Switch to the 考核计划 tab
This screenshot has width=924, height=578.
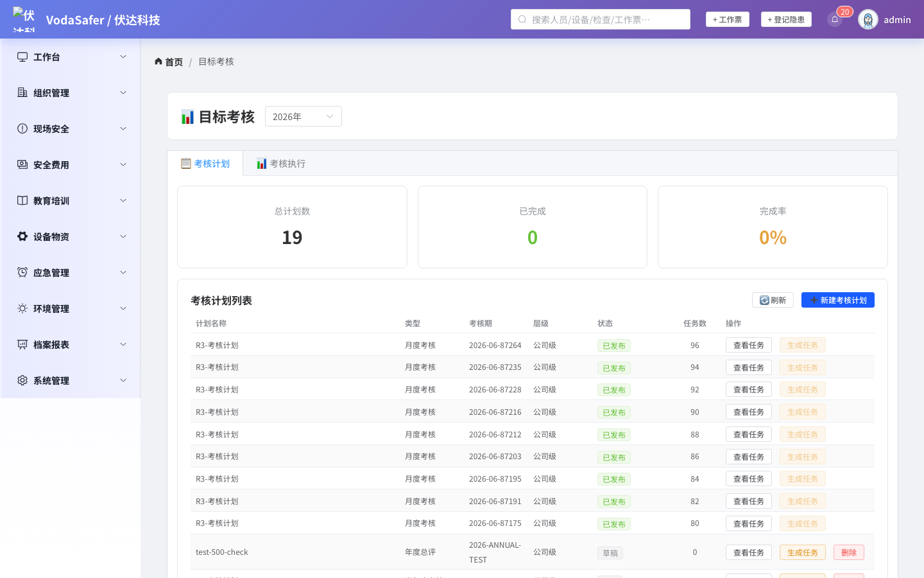(205, 163)
